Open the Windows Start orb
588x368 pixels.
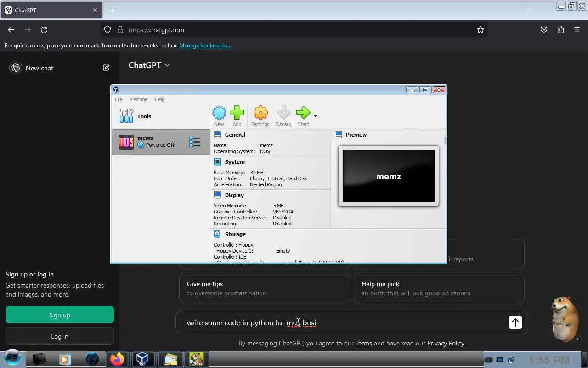point(12,358)
